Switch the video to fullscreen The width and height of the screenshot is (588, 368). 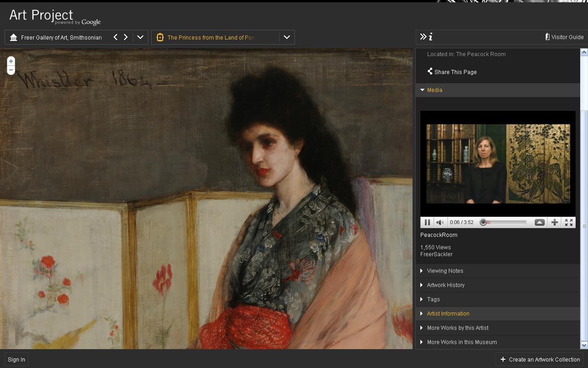pos(569,222)
